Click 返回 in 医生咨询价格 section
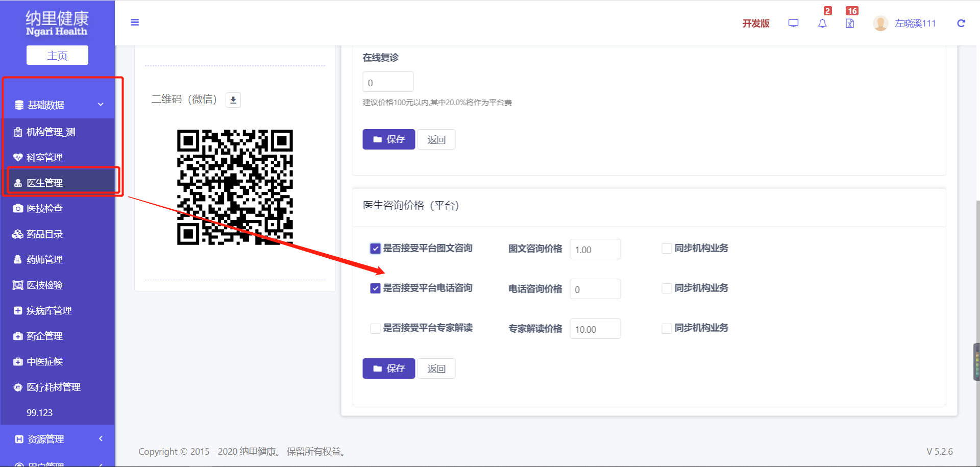This screenshot has height=467, width=980. coord(436,368)
